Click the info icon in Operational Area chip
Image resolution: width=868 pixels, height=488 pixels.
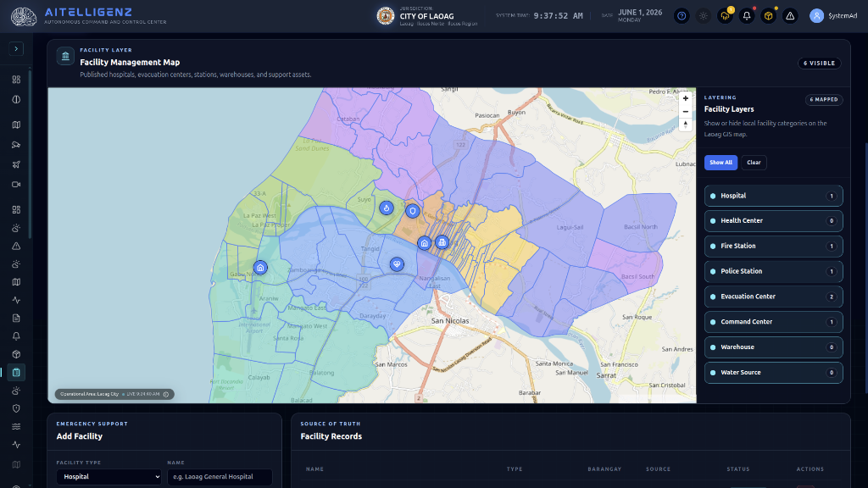166,395
